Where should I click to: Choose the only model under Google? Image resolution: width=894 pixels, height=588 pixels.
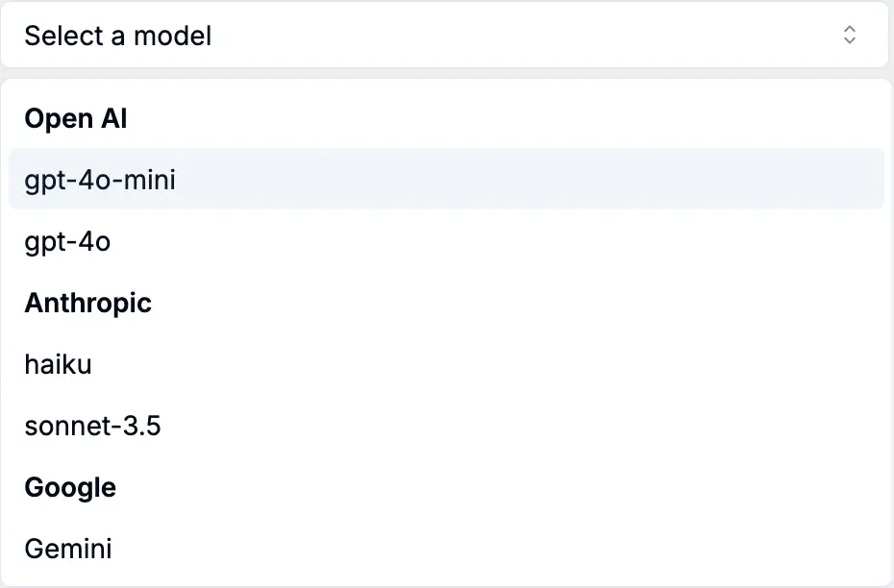click(x=68, y=549)
